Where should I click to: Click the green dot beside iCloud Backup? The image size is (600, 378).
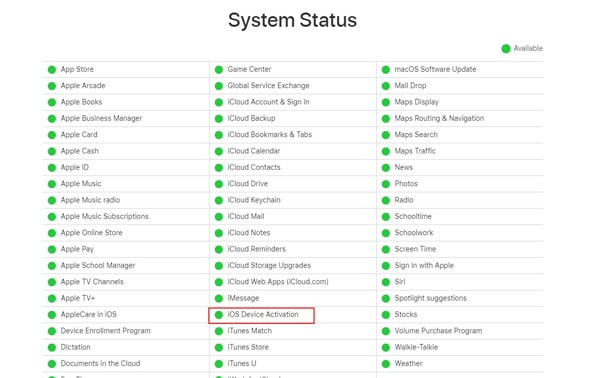pos(219,119)
